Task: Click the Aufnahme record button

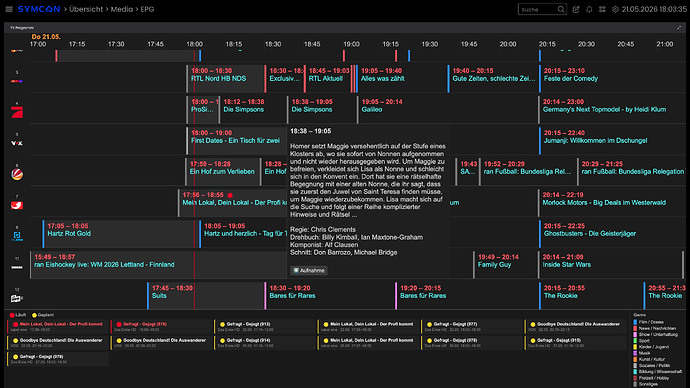Action: (x=309, y=271)
